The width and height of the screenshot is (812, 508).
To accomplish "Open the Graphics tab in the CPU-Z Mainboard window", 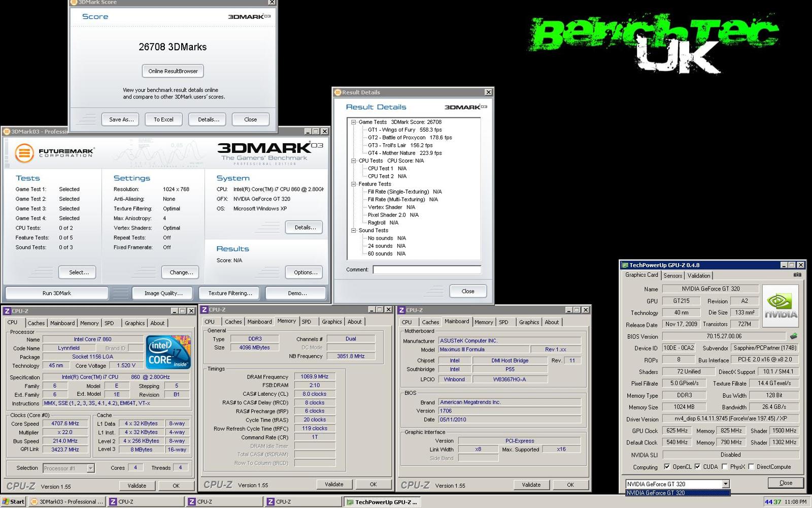I will point(529,322).
